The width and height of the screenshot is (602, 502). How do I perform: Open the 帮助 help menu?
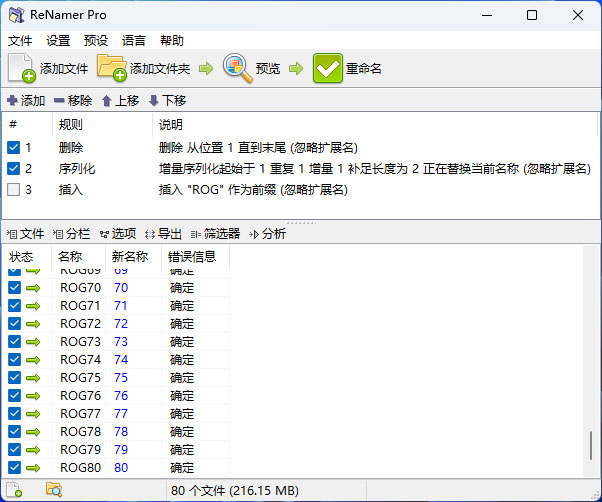tap(172, 40)
